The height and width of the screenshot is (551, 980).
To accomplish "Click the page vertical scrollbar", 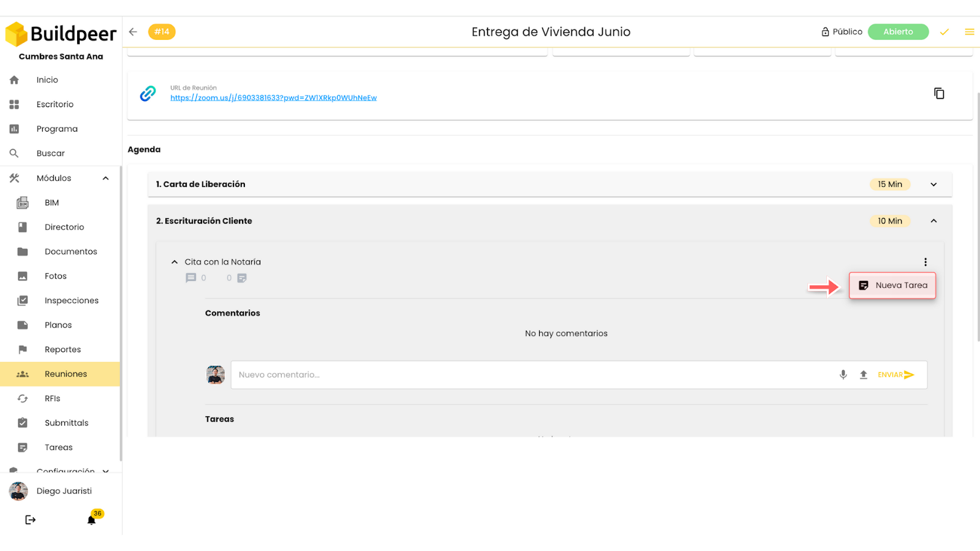I will [x=978, y=217].
